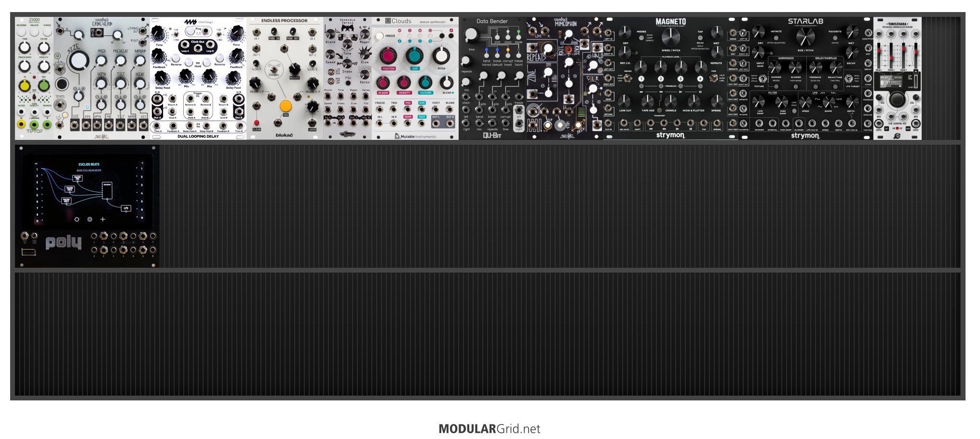Push the FREEZE button on Clouds
980x439 pixels.
pos(380,36)
